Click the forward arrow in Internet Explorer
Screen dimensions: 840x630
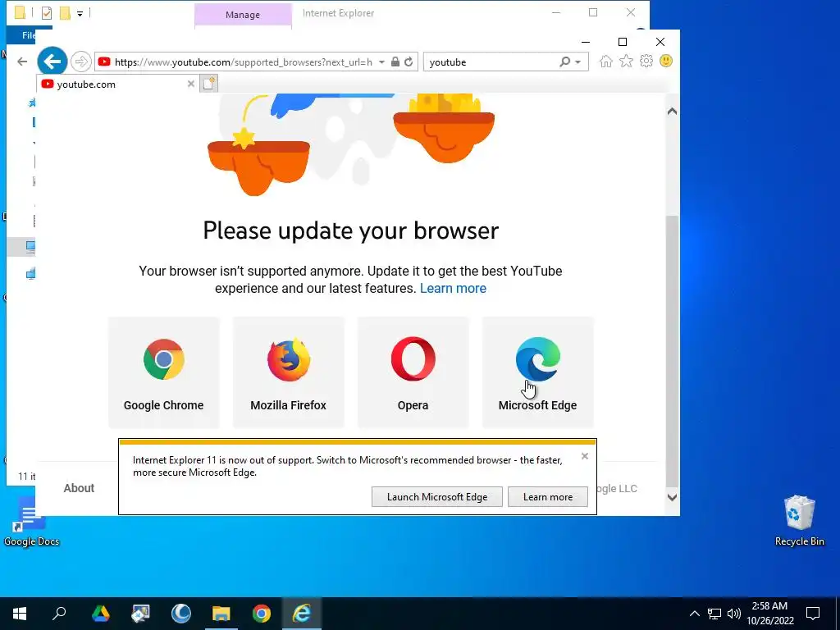click(x=81, y=62)
